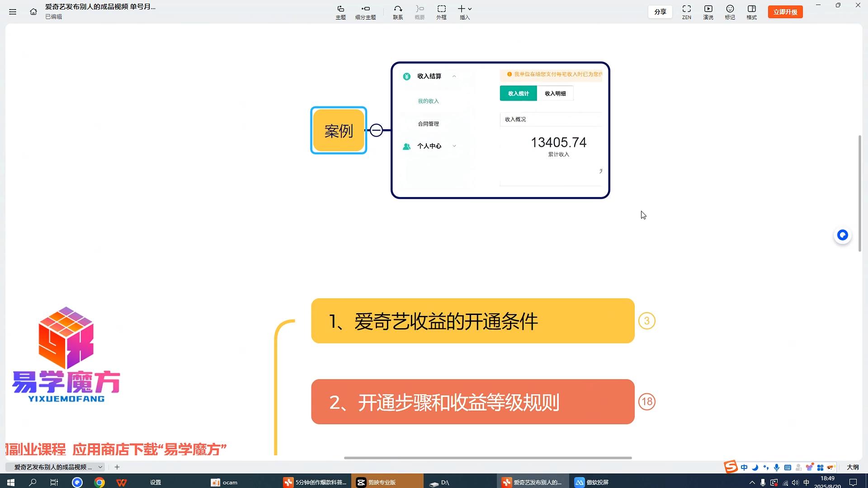Add a subtopic using the 细分主题 tool
Image resolution: width=868 pixels, height=488 pixels.
pos(366,11)
